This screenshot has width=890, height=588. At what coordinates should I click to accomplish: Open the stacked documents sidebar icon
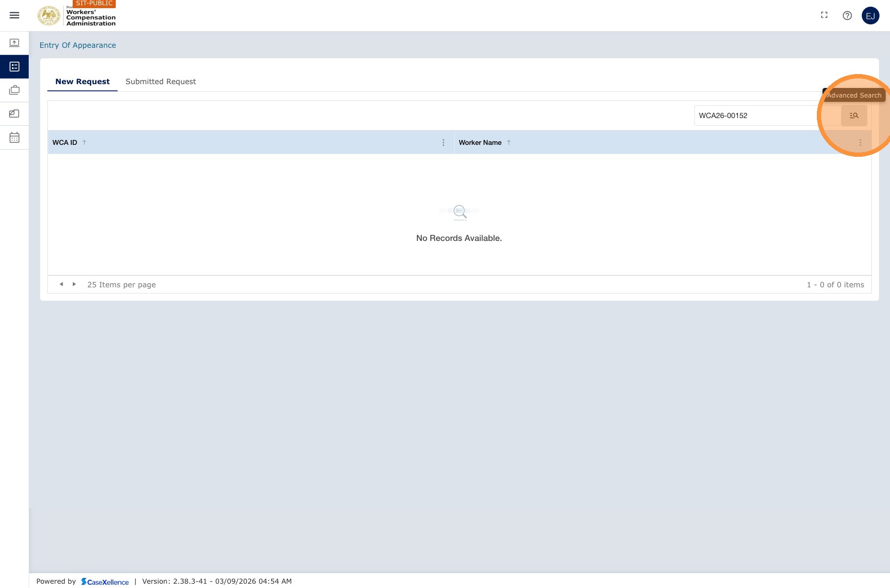pyautogui.click(x=14, y=113)
